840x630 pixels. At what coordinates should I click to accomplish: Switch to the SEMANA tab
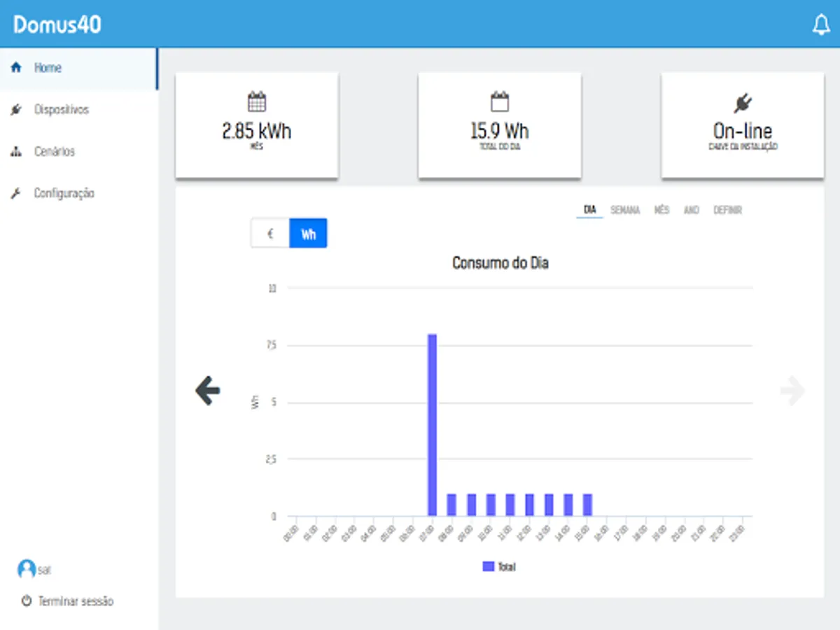[625, 210]
